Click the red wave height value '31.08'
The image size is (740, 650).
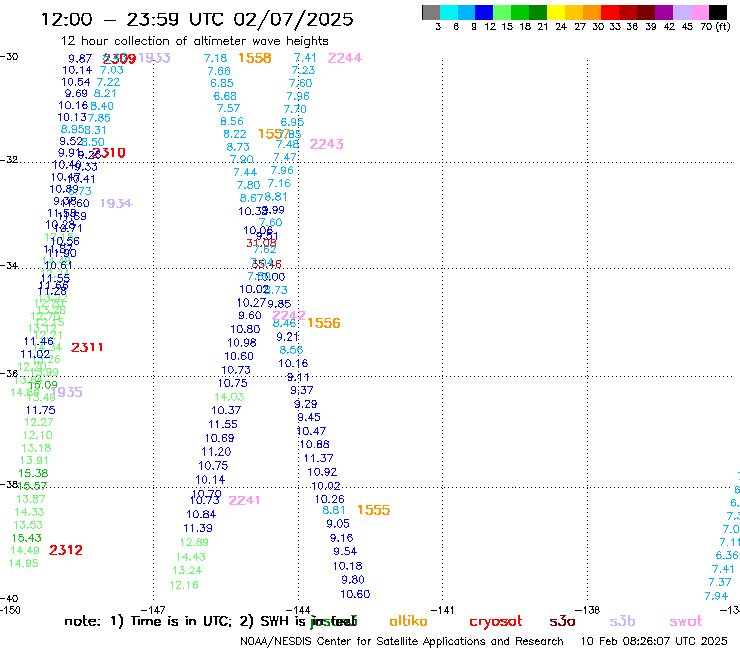click(261, 244)
